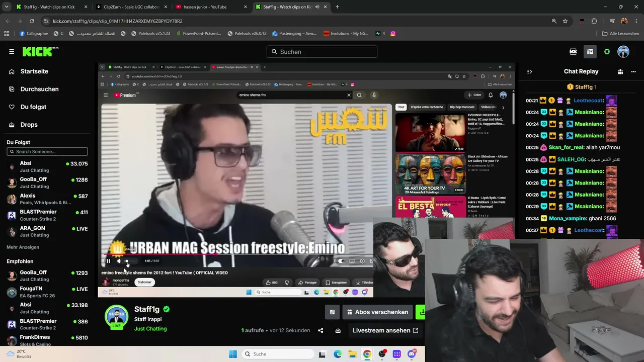Screen dimensions: 644x362
Task: Bookmark this page with the star icon
Action: click(x=565, y=21)
